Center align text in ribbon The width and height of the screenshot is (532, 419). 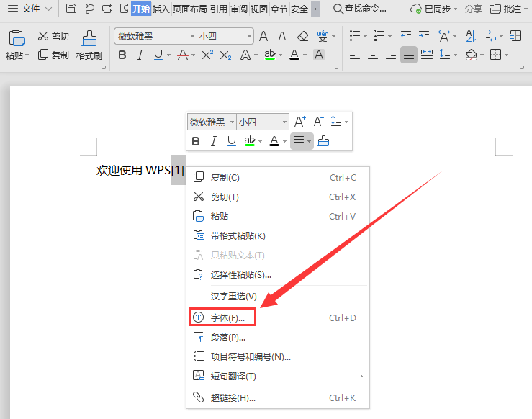(x=373, y=55)
